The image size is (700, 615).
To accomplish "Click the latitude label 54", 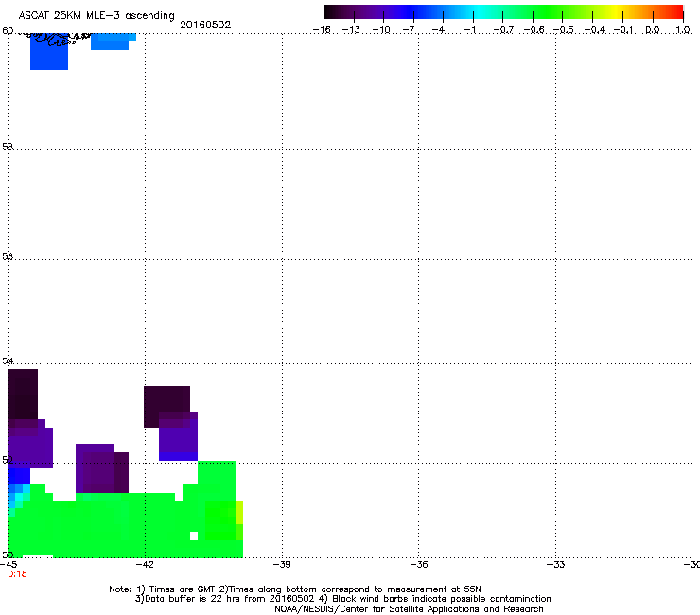I will click(8, 360).
